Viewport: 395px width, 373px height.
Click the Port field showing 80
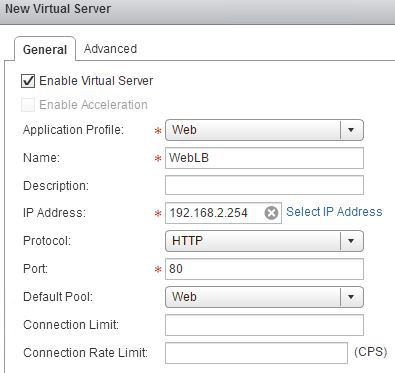264,269
